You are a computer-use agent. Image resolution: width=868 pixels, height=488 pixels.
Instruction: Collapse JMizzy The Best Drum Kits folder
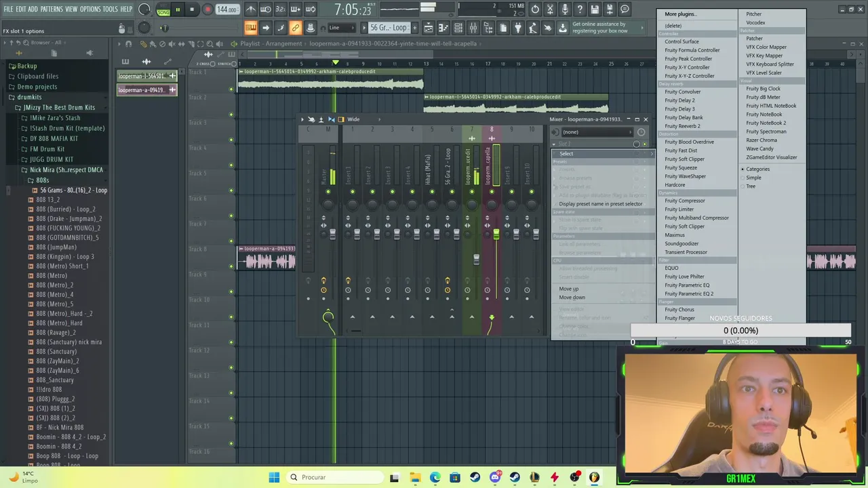coord(59,107)
